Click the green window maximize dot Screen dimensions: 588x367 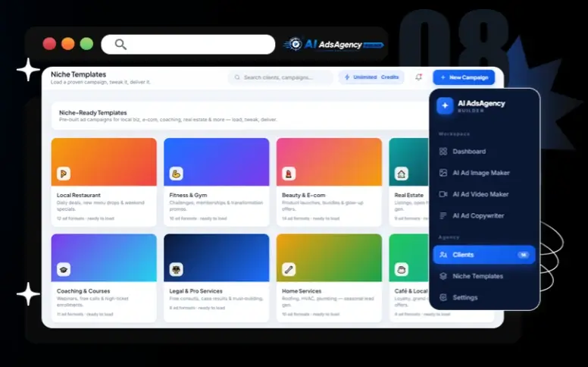[86, 44]
